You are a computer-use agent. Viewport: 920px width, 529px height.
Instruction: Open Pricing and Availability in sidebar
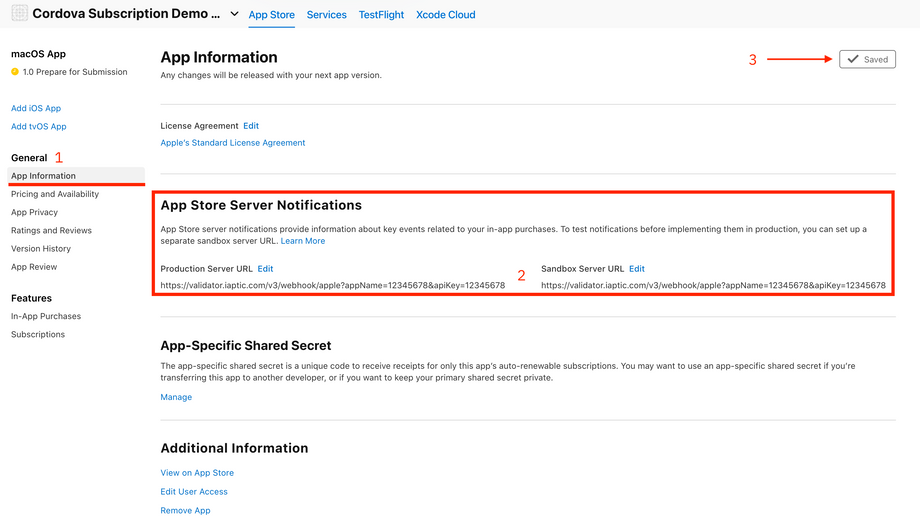(x=55, y=194)
